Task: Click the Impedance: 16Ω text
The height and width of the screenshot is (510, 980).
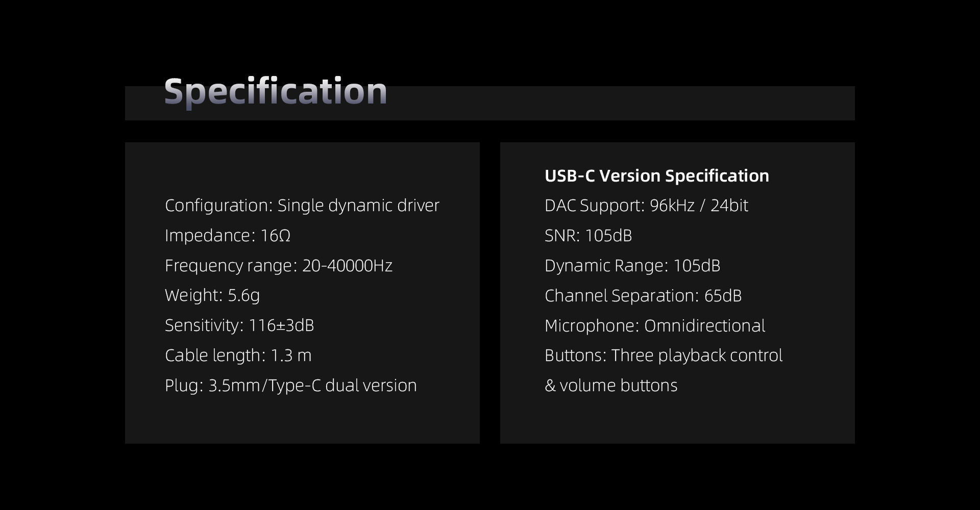Action: [x=228, y=236]
